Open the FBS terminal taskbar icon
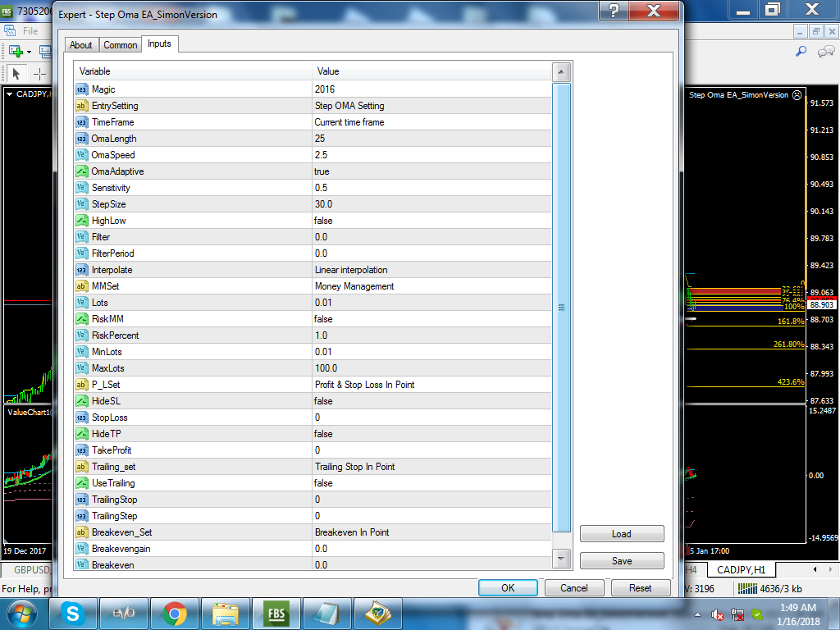Image resolution: width=840 pixels, height=630 pixels. pos(276,614)
